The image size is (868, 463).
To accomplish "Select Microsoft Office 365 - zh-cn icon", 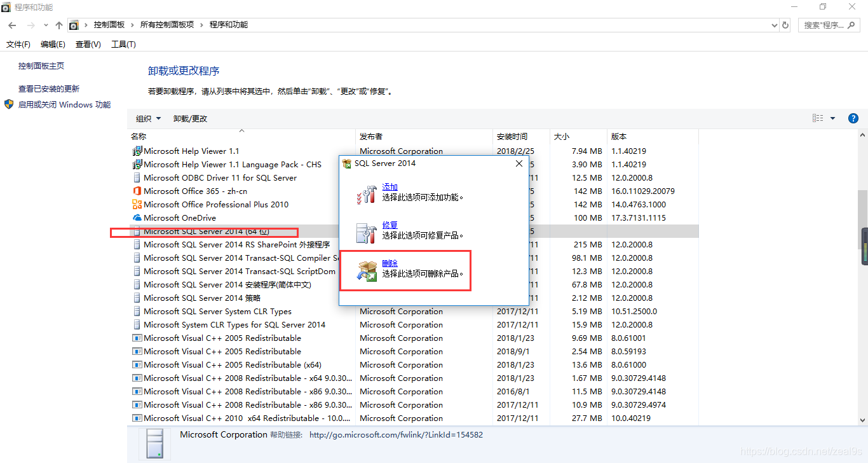I will (137, 191).
